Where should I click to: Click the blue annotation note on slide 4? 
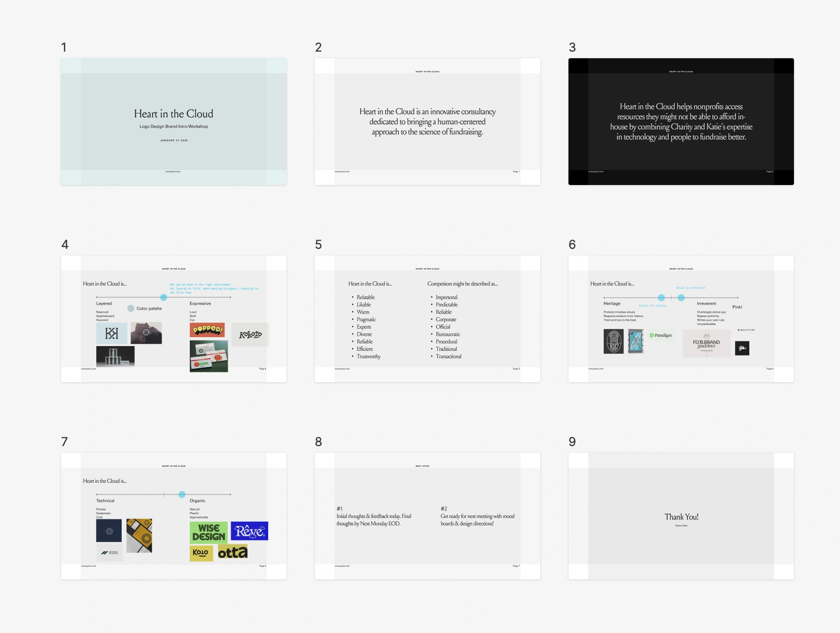click(214, 289)
